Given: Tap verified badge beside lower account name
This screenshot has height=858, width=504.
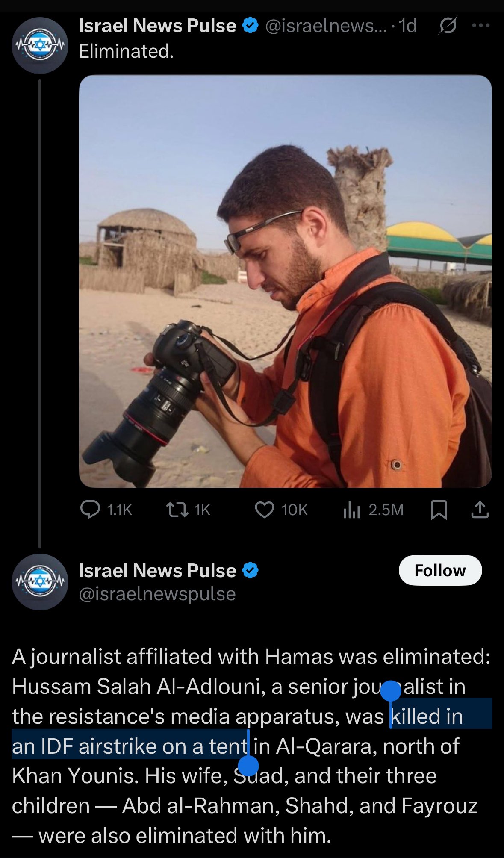Looking at the screenshot, I should pos(250,571).
